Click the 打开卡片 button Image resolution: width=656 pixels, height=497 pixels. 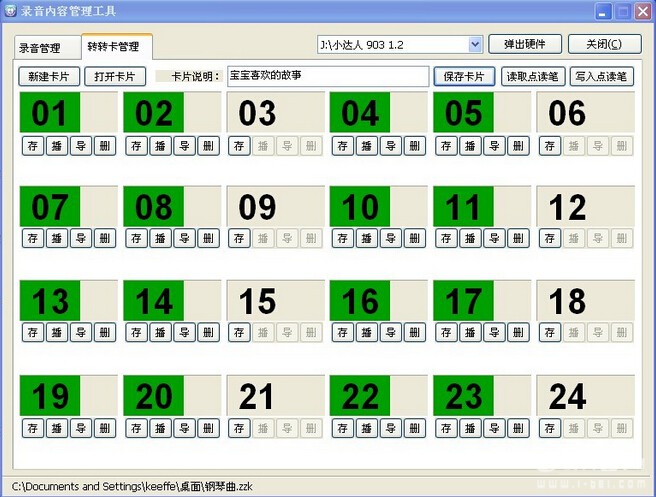[x=115, y=77]
